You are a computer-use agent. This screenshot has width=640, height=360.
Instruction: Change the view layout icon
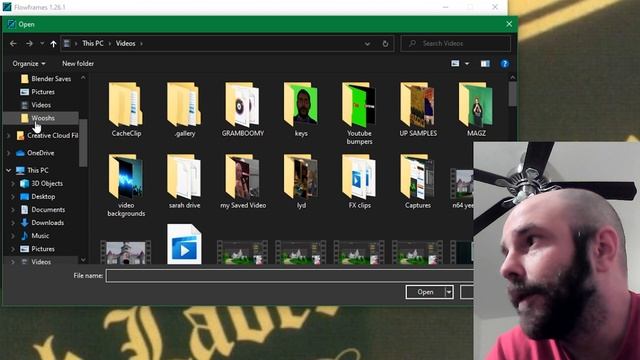coord(455,64)
